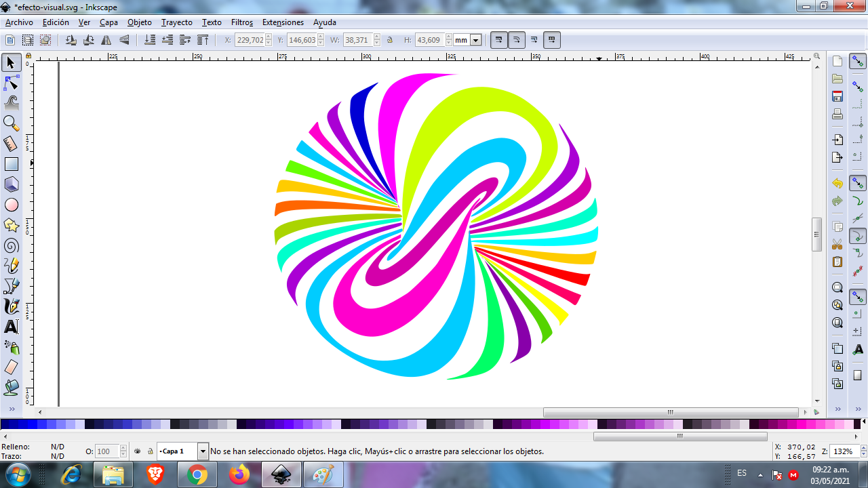
Task: Toggle scale stroke width with object
Action: pos(499,40)
